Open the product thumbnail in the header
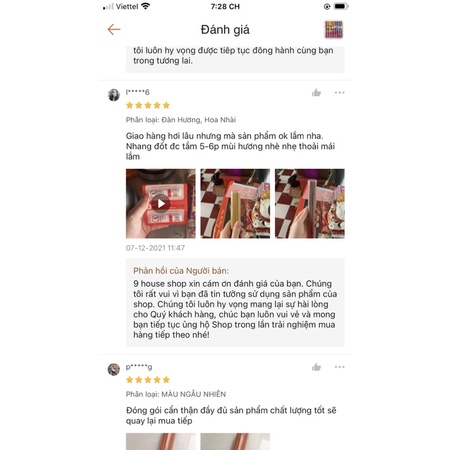 334,29
